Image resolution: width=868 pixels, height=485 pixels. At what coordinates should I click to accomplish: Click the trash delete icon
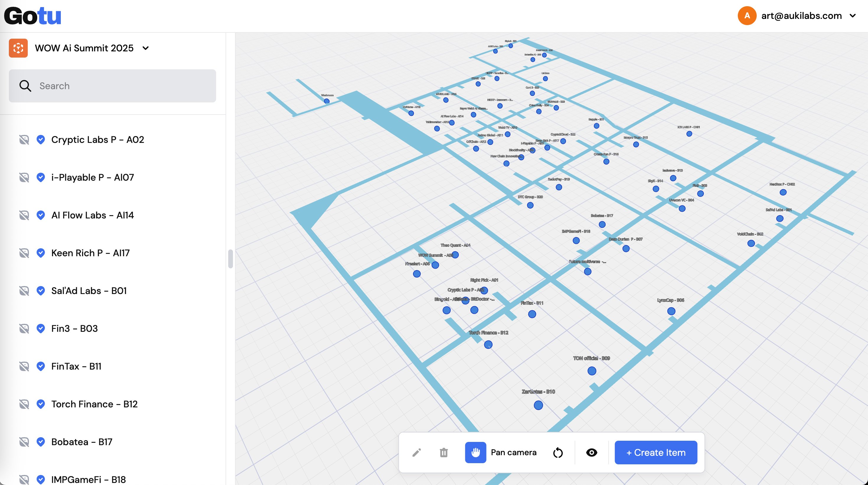(443, 452)
